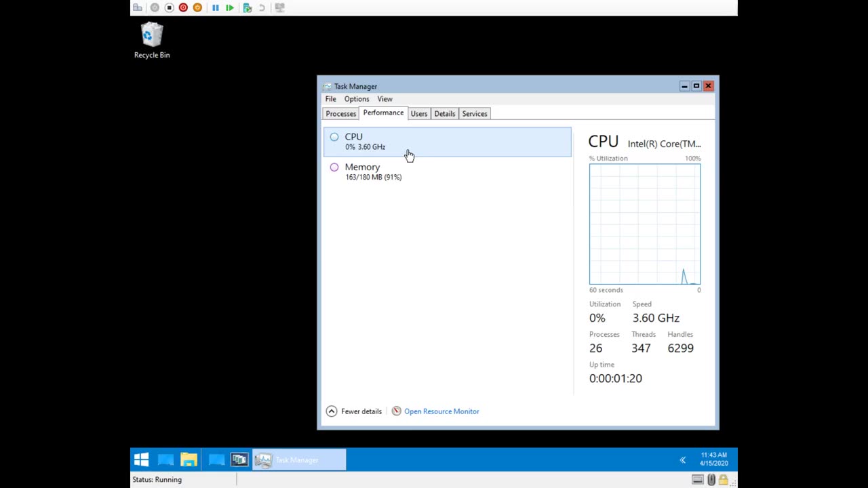
Task: Open the Recycle Bin desktop icon
Action: coord(152,41)
